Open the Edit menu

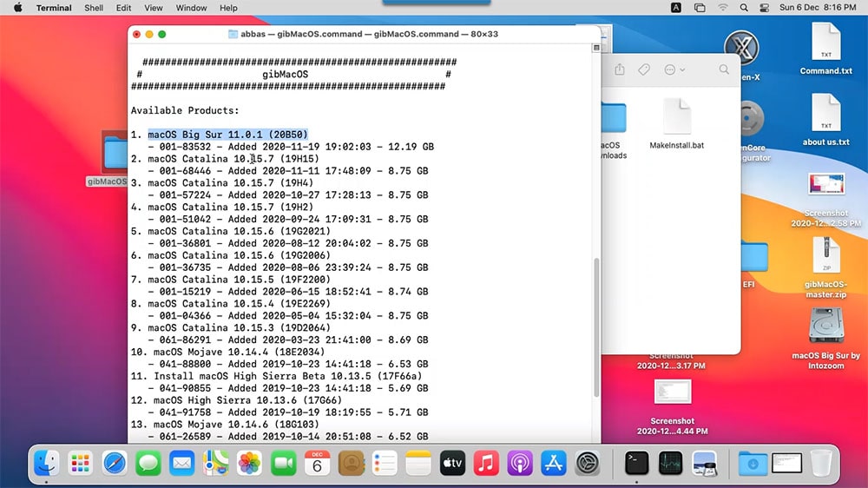tap(123, 8)
